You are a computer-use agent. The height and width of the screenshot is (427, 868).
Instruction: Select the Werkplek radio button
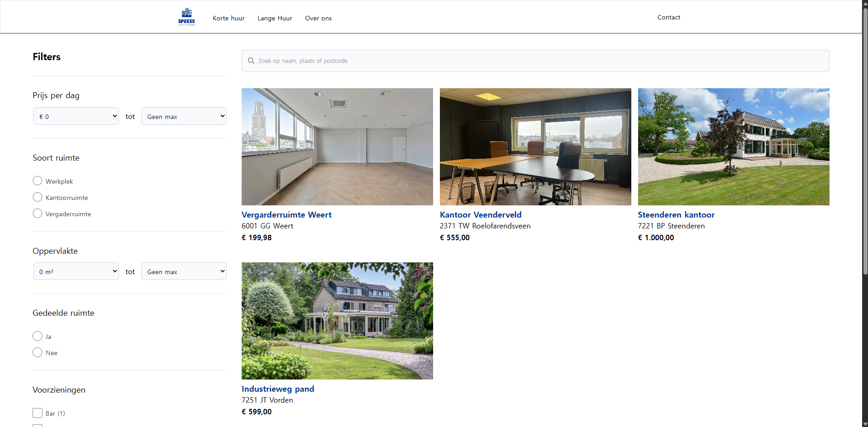(x=38, y=181)
